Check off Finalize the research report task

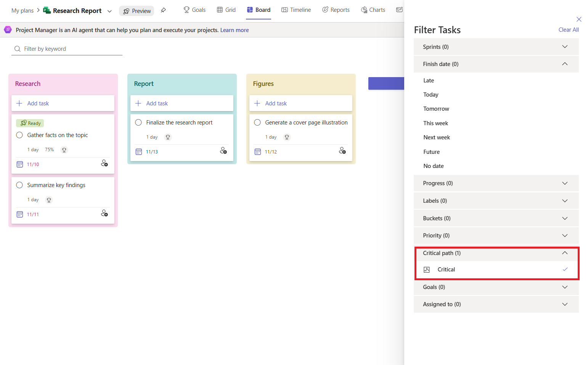(x=138, y=122)
